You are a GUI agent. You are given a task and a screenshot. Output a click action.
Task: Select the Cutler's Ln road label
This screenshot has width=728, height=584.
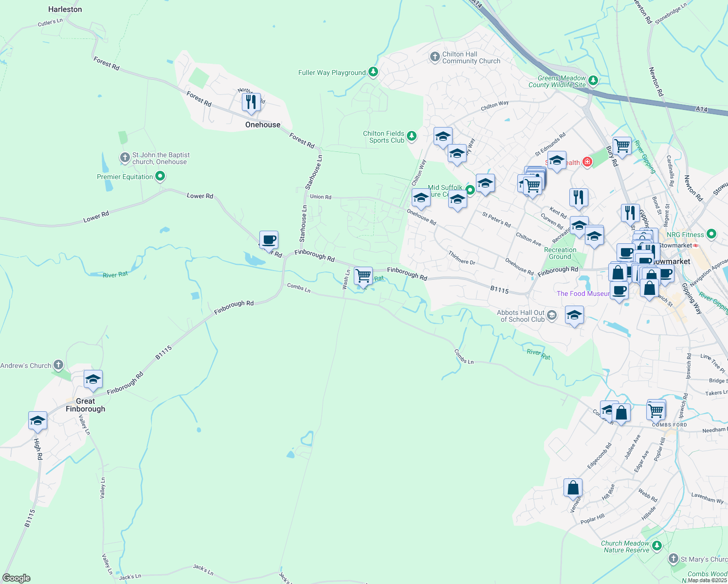[x=51, y=22]
